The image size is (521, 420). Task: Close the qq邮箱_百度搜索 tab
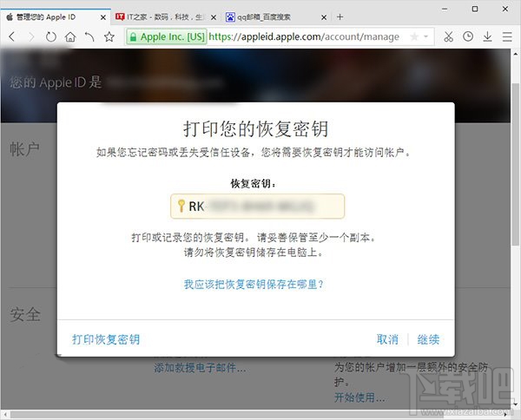coord(324,17)
